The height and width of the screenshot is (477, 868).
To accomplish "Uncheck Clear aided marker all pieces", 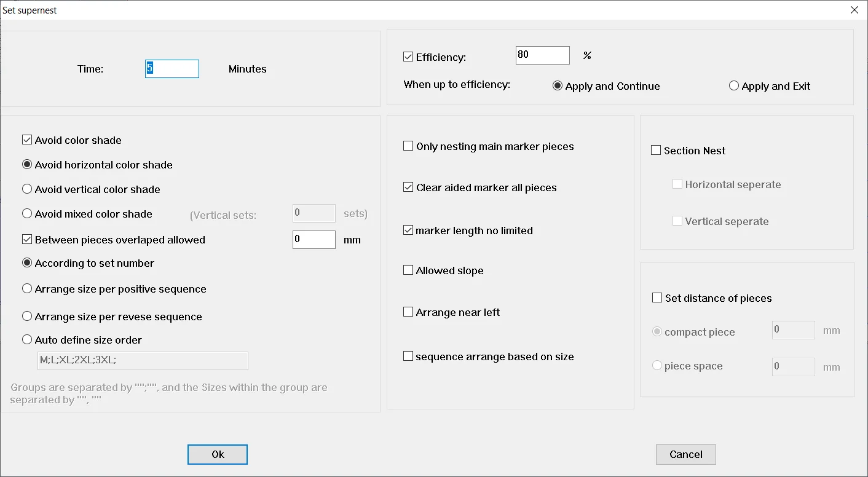I will coord(408,187).
